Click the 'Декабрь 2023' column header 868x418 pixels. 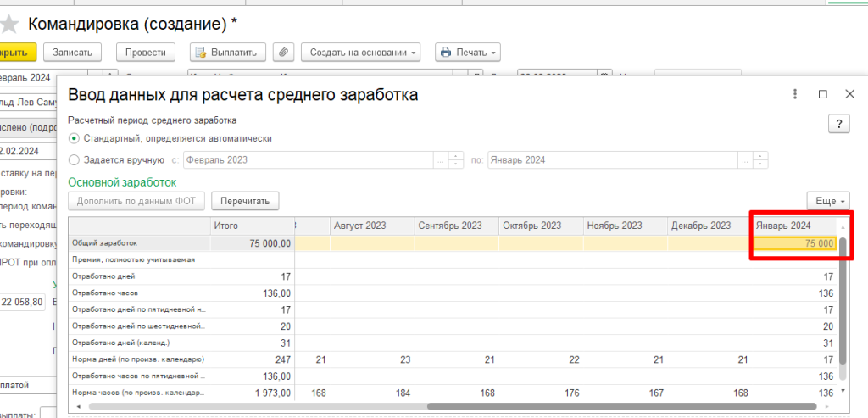click(709, 226)
